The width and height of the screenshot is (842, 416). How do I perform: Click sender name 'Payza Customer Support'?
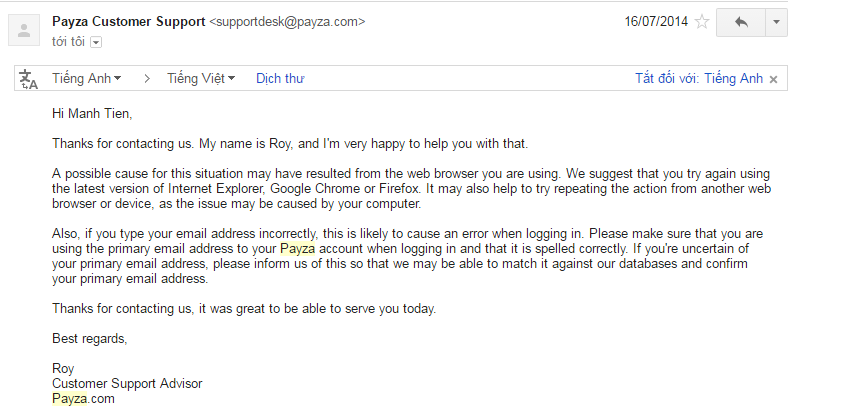128,21
